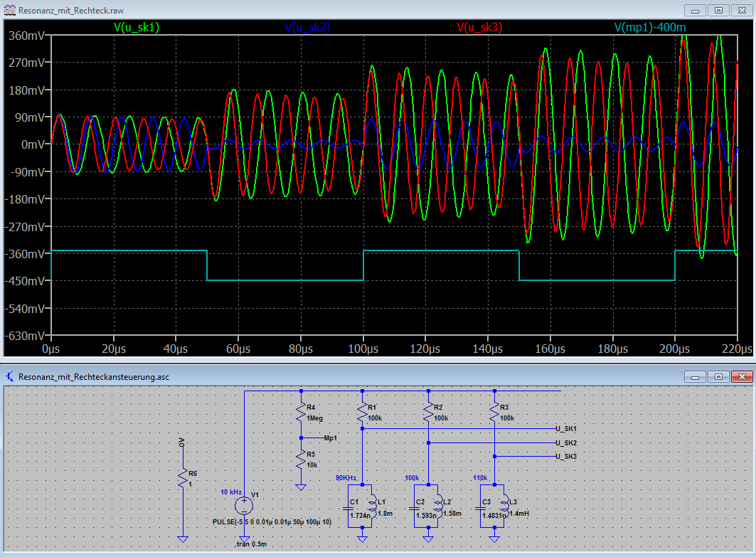Select the V(mp1)-400m cyan trace label

(x=650, y=27)
